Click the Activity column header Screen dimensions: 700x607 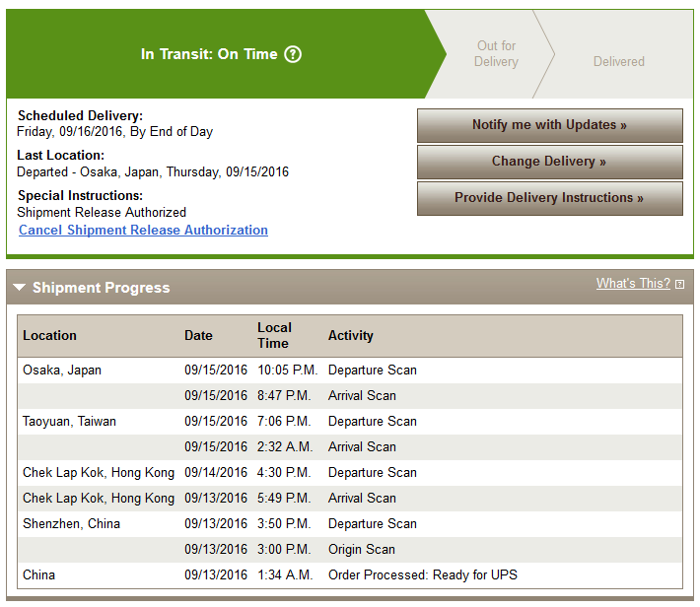pyautogui.click(x=351, y=336)
